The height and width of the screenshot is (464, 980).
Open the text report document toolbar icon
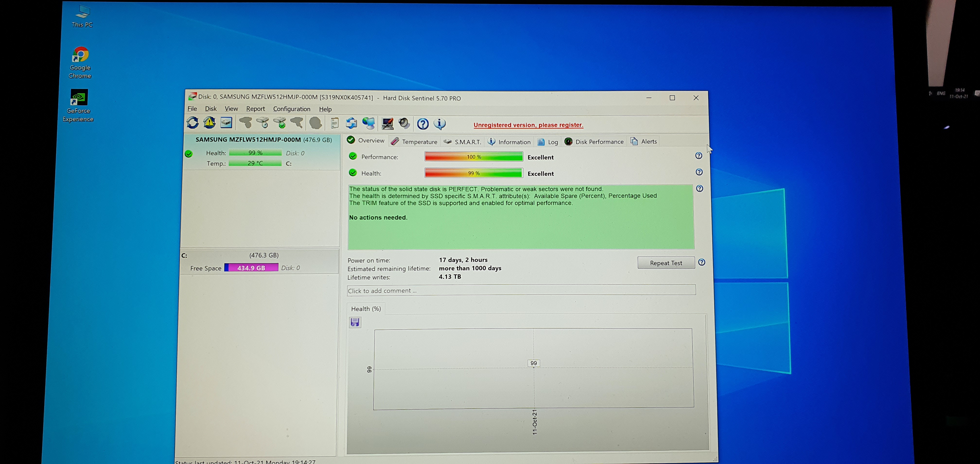click(x=334, y=123)
